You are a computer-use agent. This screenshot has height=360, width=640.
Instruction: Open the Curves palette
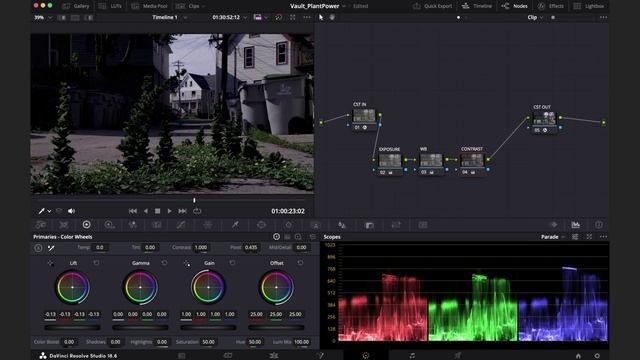181,225
